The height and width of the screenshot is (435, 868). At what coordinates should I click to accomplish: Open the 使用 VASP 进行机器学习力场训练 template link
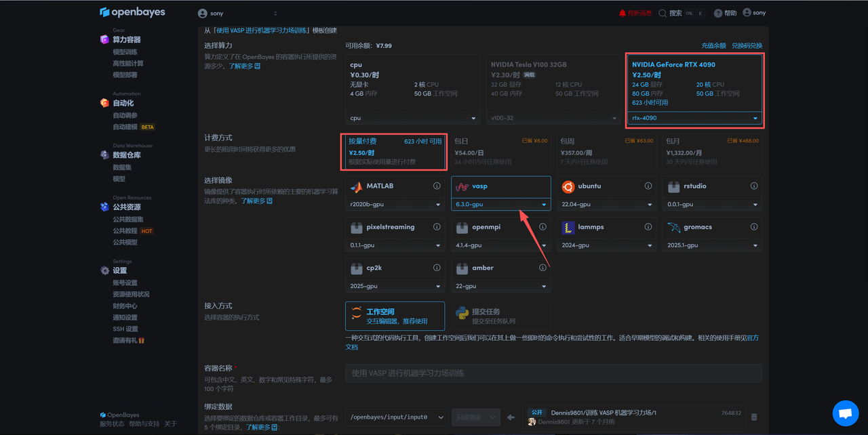(x=262, y=30)
